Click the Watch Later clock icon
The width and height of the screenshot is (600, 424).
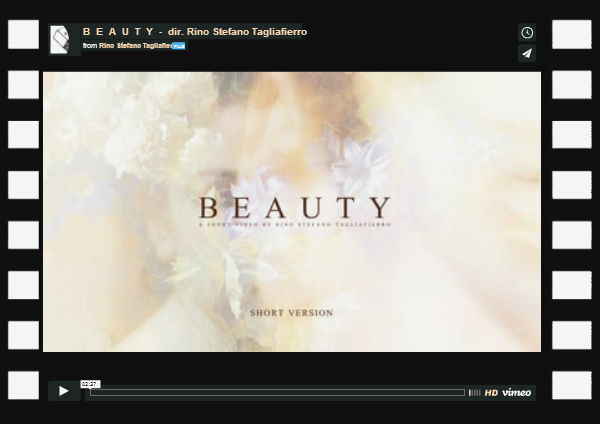click(x=527, y=33)
